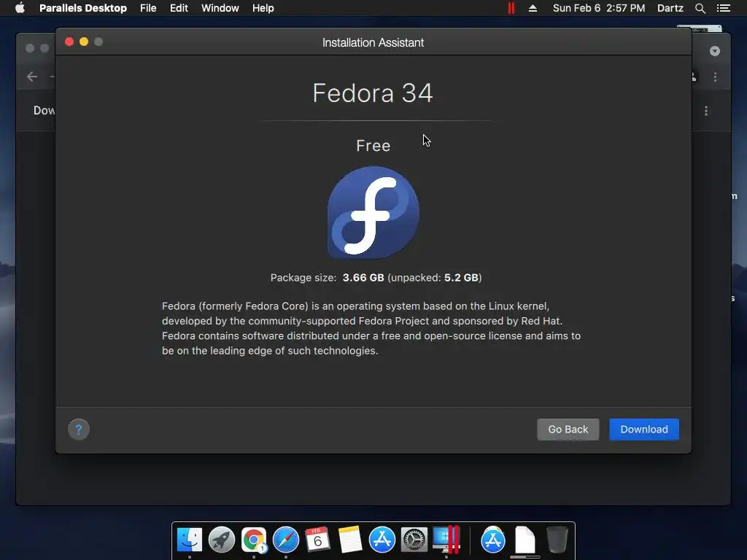Viewport: 747px width, 560px height.
Task: Open Google Chrome from the Dock
Action: [253, 540]
